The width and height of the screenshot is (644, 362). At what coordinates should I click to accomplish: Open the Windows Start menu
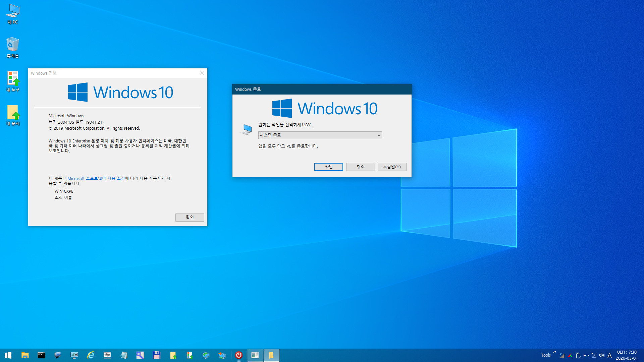8,355
